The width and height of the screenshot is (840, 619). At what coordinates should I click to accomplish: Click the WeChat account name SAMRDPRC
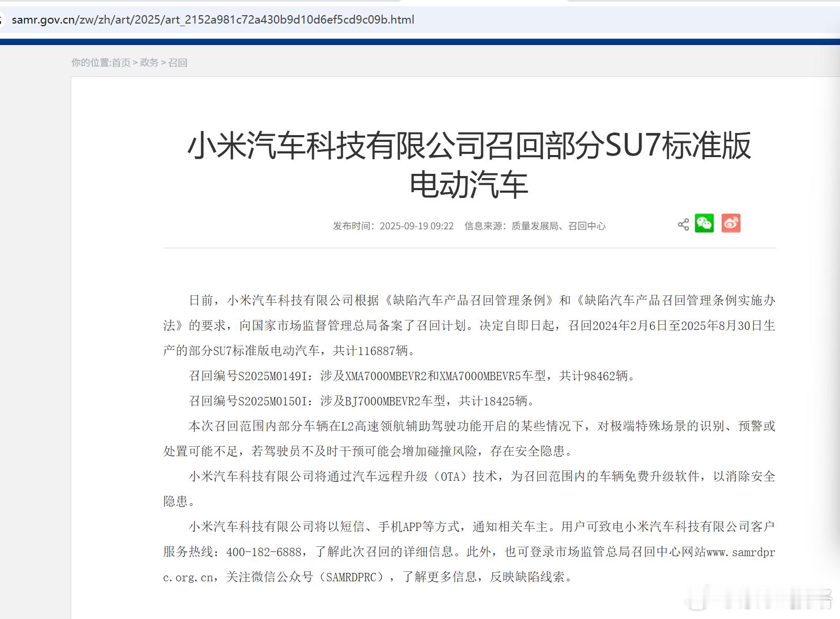click(351, 577)
